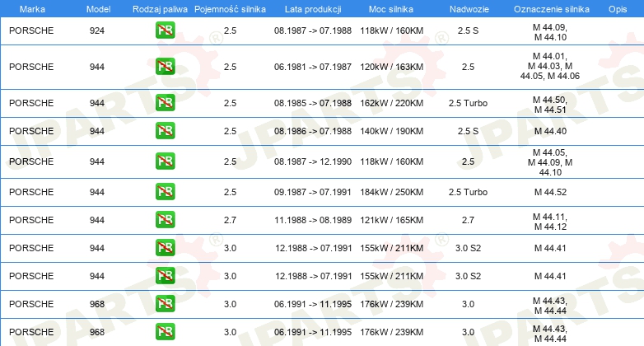
Task: Click engine code 'M 44.40'
Action: [550, 131]
